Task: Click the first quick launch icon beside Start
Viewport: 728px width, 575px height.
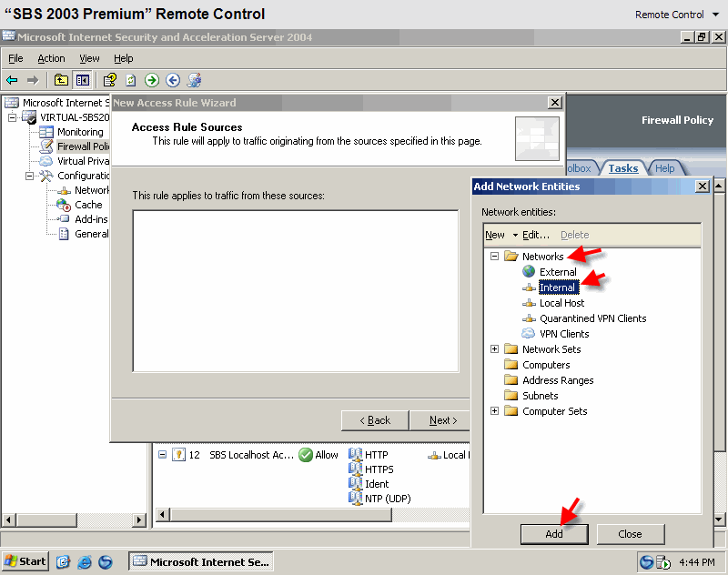Action: [x=63, y=562]
